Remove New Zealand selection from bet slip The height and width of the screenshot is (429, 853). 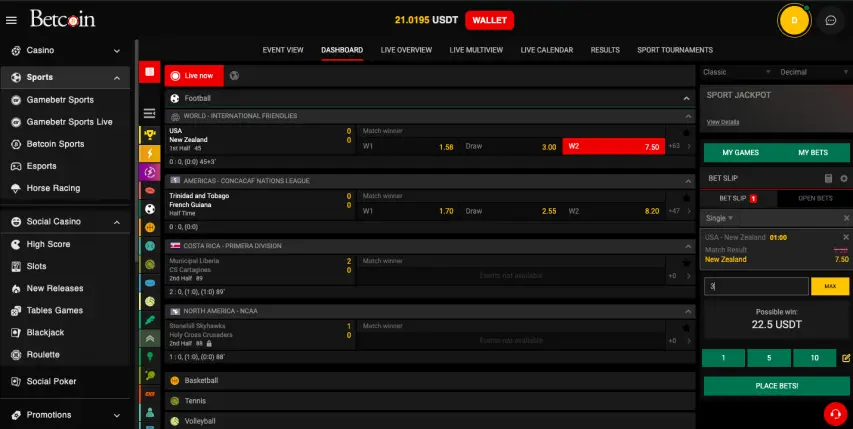[x=845, y=237]
